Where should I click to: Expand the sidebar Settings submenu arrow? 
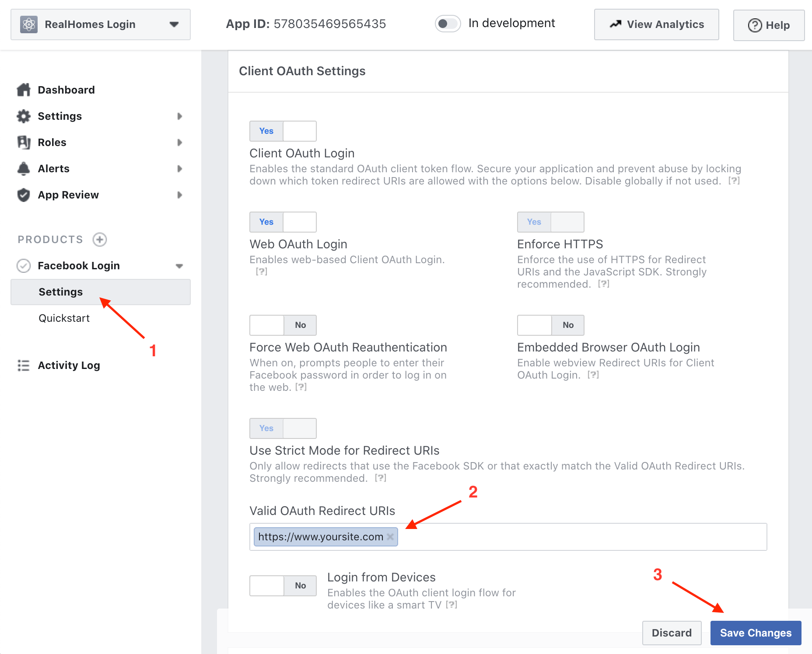(x=179, y=116)
